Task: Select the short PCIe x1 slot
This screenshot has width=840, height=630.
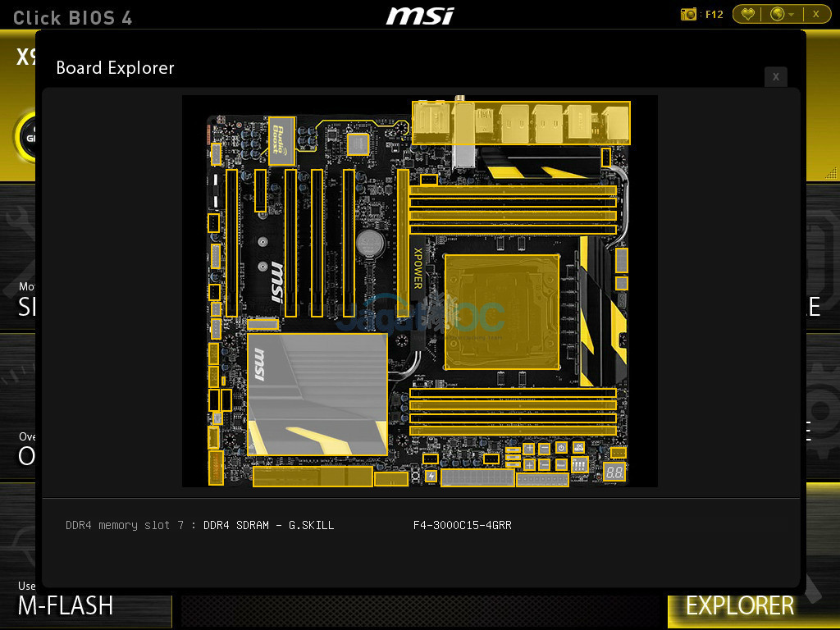Action: tap(260, 190)
